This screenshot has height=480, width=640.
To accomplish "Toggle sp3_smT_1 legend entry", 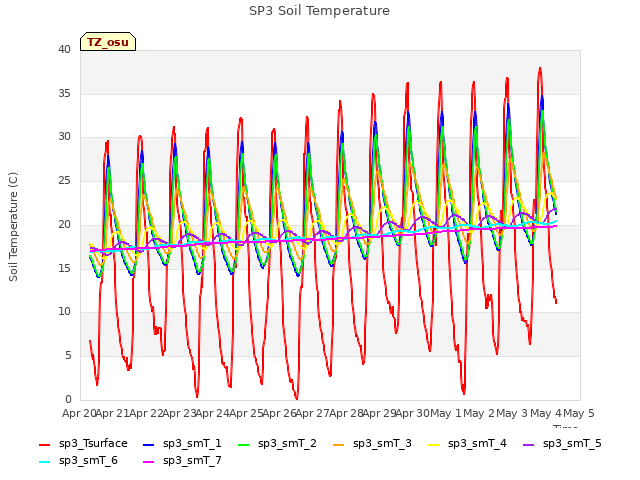I will pos(182,444).
